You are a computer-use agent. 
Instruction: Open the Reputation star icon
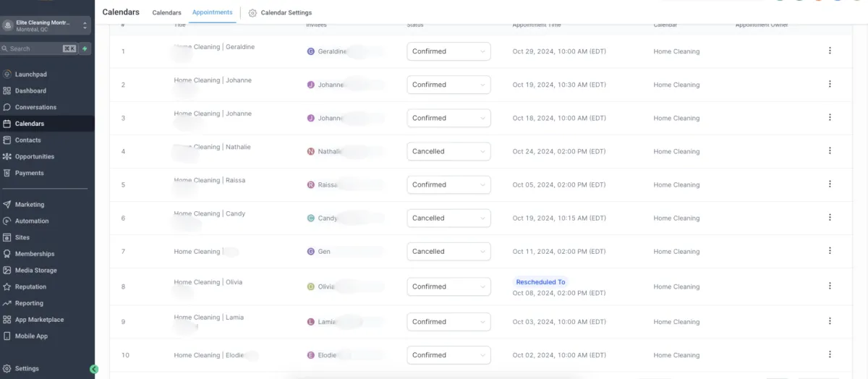coord(7,287)
